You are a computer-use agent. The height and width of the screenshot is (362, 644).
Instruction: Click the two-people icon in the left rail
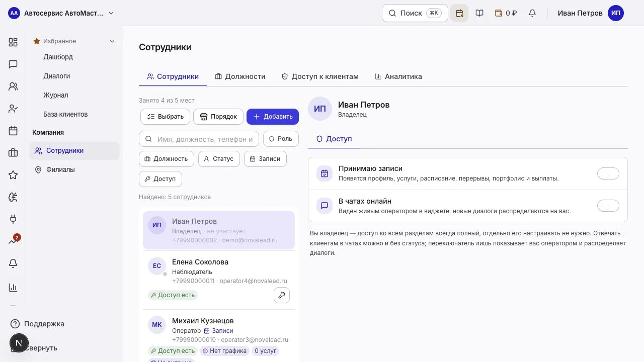(13, 86)
